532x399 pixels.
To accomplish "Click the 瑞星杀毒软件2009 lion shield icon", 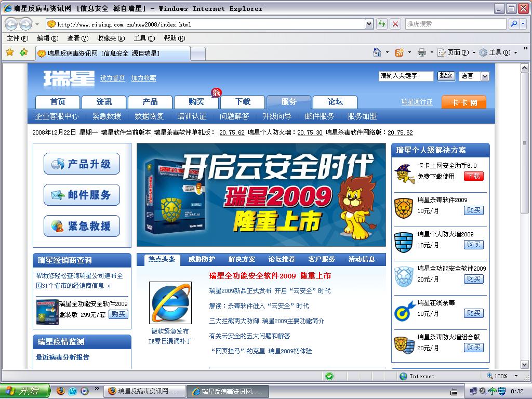I will tap(403, 208).
